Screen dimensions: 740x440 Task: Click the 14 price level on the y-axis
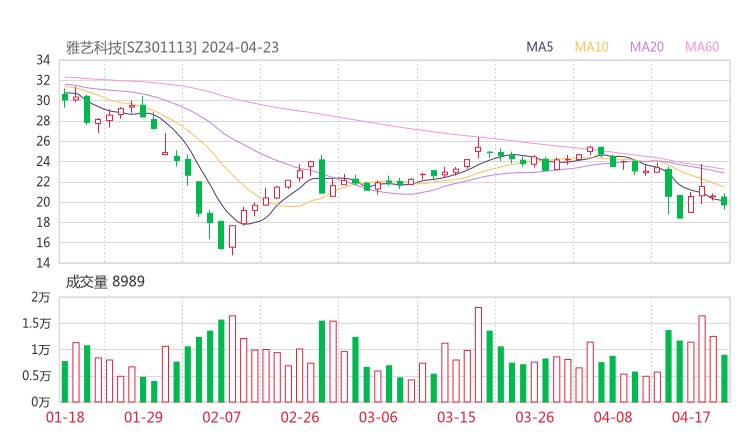(x=43, y=263)
